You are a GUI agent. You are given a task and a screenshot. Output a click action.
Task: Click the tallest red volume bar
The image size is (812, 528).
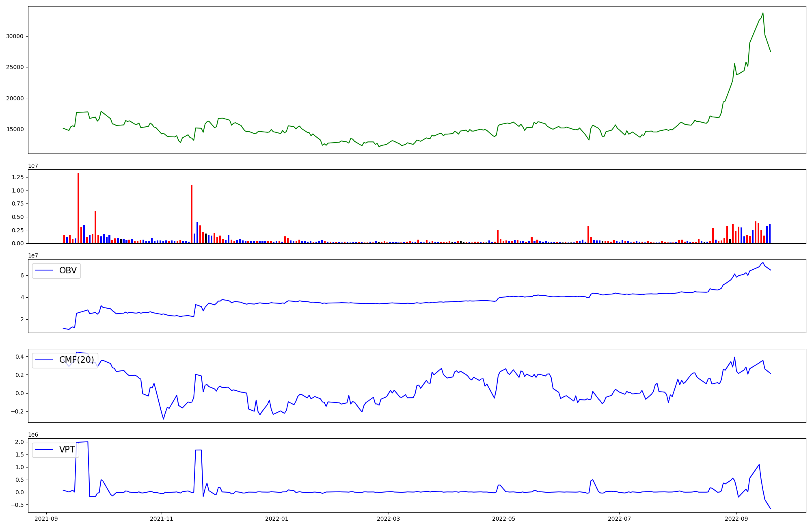(78, 207)
